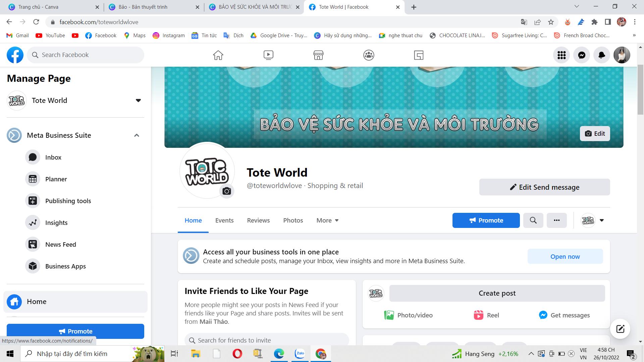This screenshot has width=644, height=362.
Task: Click Edit Send message button
Action: [x=544, y=187]
